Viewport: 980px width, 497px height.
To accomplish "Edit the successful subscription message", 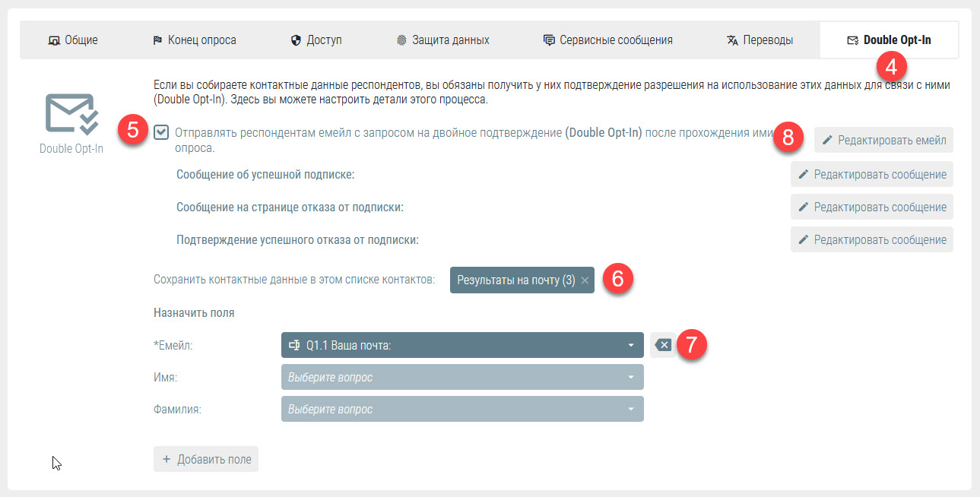I will pos(872,174).
